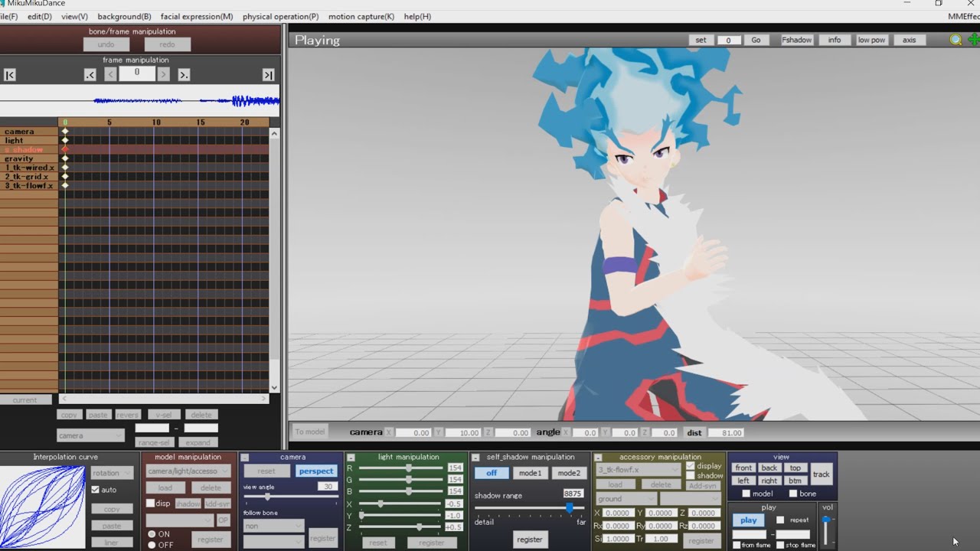Collapse the camera panel minus icon
The width and height of the screenshot is (980, 551).
[245, 458]
